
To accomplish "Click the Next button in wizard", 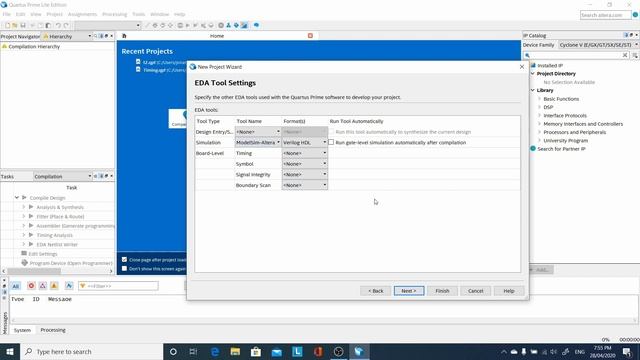I will pos(409,291).
